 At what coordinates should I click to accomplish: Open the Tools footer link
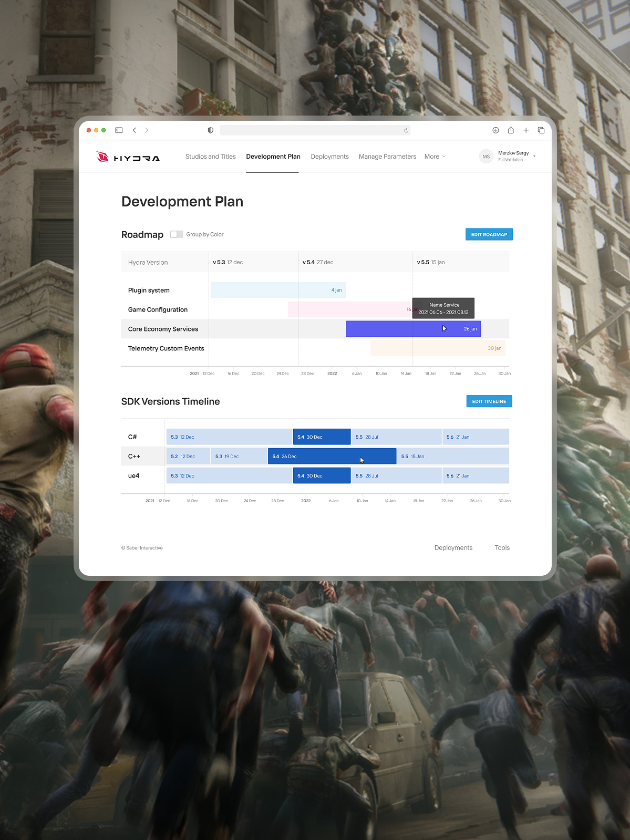click(x=502, y=547)
